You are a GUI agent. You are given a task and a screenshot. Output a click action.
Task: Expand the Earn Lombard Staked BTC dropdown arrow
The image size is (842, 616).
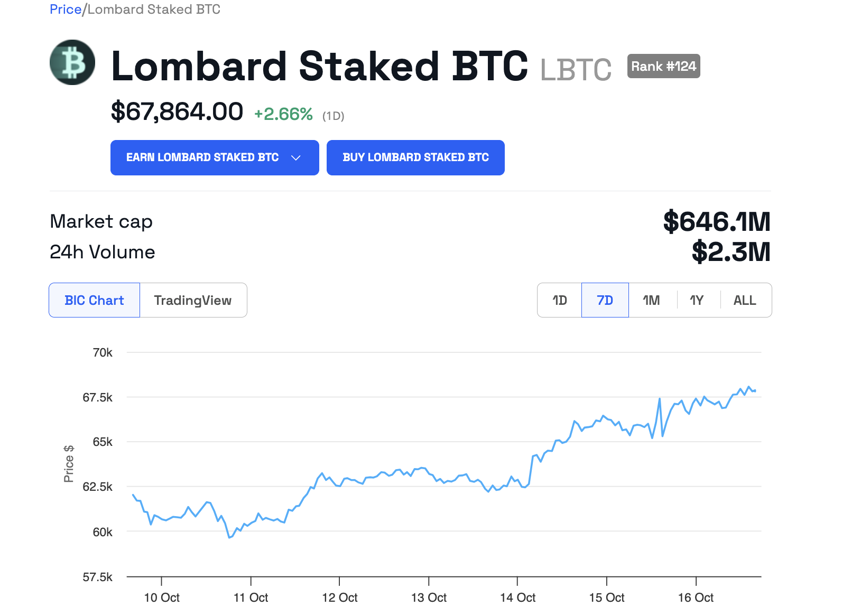pos(296,158)
